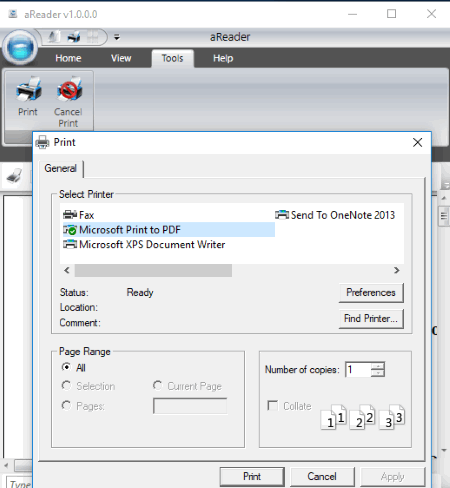Click the Apply button
This screenshot has width=450, height=488.
[x=393, y=477]
